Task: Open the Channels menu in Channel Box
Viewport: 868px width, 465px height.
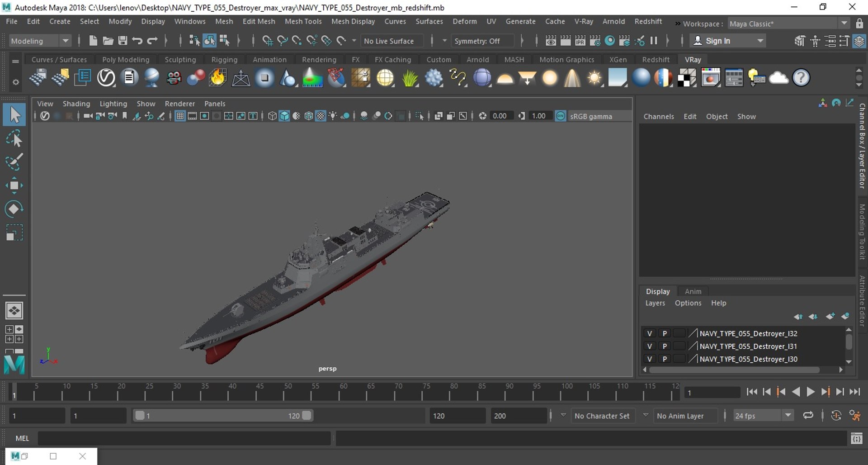Action: 659,116
